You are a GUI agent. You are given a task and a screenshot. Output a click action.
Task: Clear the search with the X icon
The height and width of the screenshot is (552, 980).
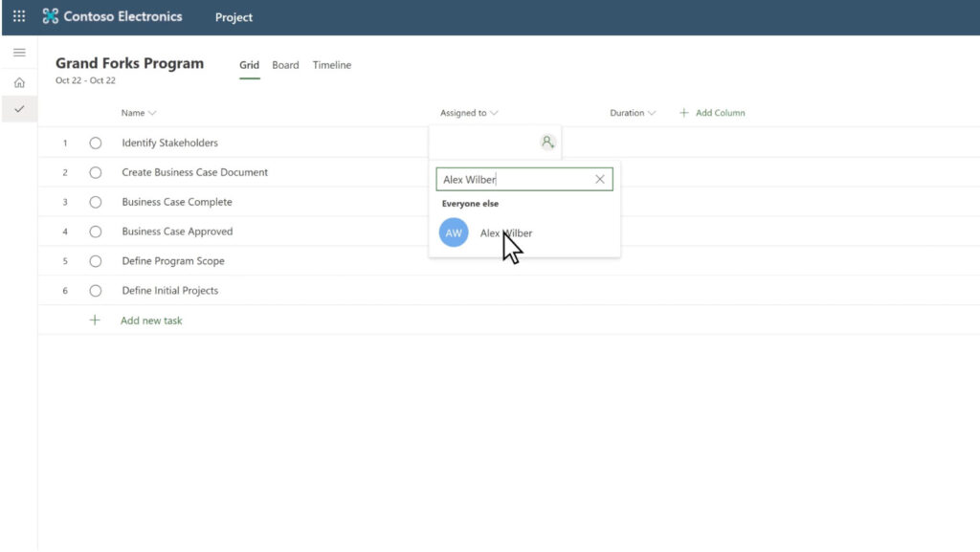pyautogui.click(x=600, y=179)
